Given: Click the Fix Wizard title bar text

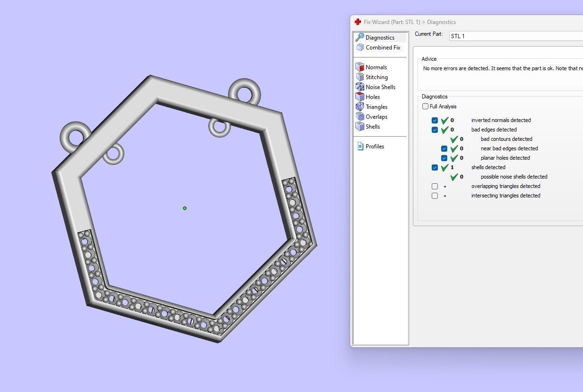Looking at the screenshot, I should pyautogui.click(x=410, y=22).
